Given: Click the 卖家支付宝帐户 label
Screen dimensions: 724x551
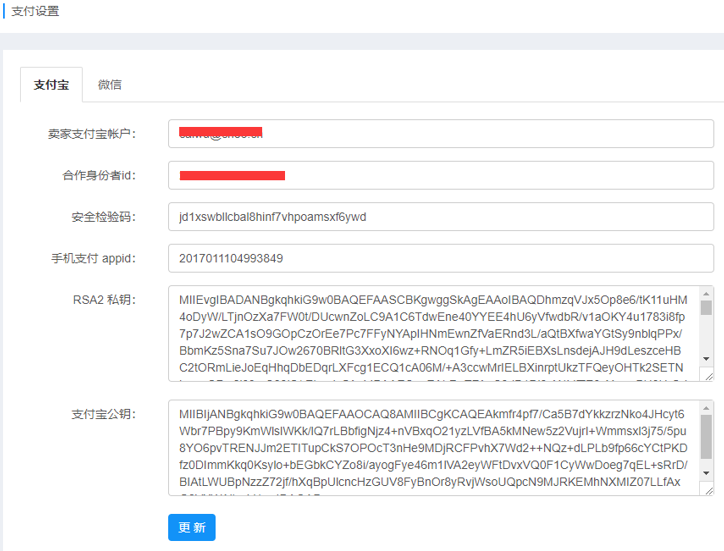Looking at the screenshot, I should click(x=92, y=134).
